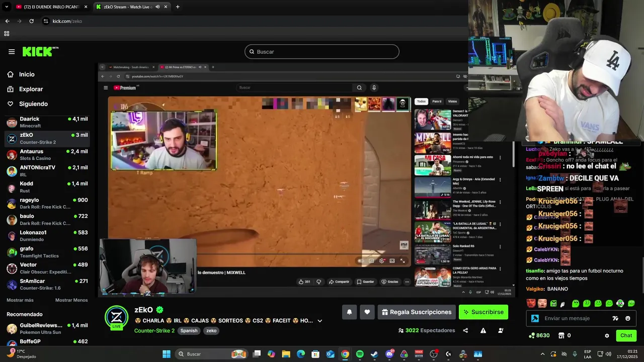Reload the Kick page
Screen dimensions: 644x362
pyautogui.click(x=31, y=21)
